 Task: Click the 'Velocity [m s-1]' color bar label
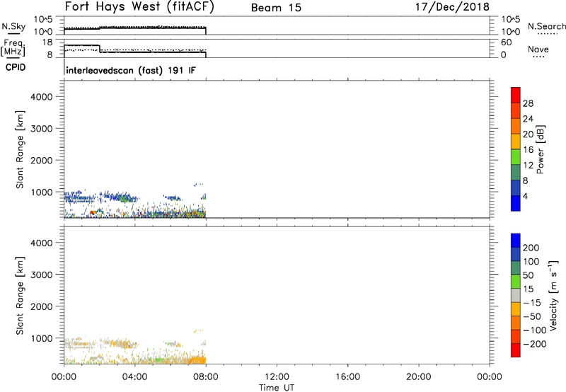[553, 295]
